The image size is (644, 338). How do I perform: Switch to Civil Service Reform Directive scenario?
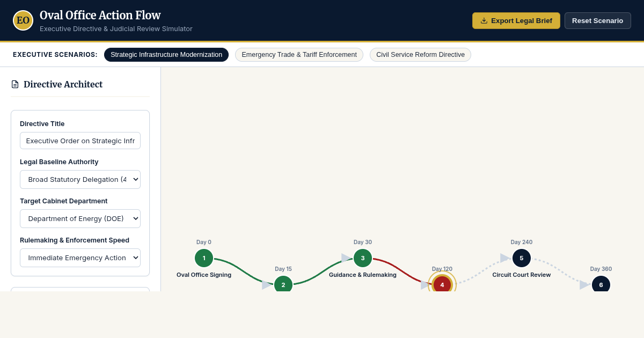coord(420,55)
